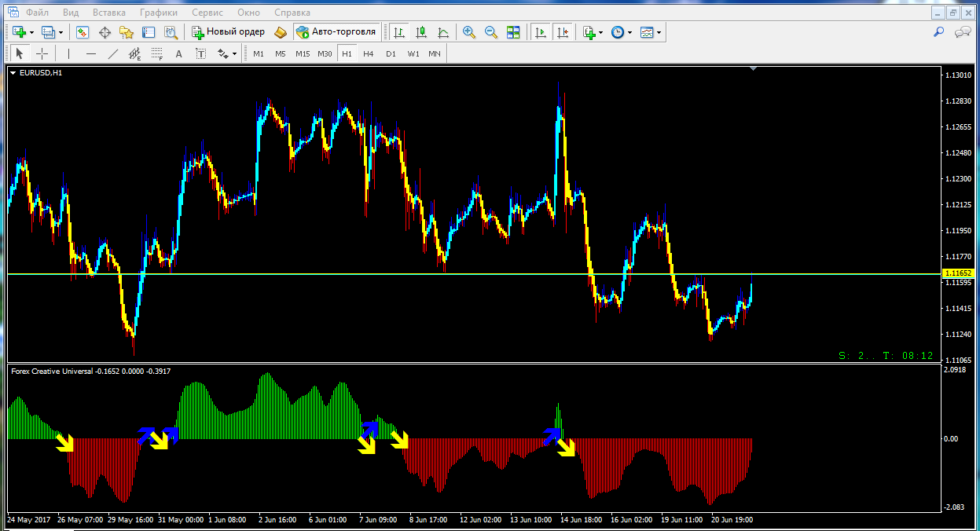Switch to candlestick chart mode
The height and width of the screenshot is (531, 980).
pos(421,32)
